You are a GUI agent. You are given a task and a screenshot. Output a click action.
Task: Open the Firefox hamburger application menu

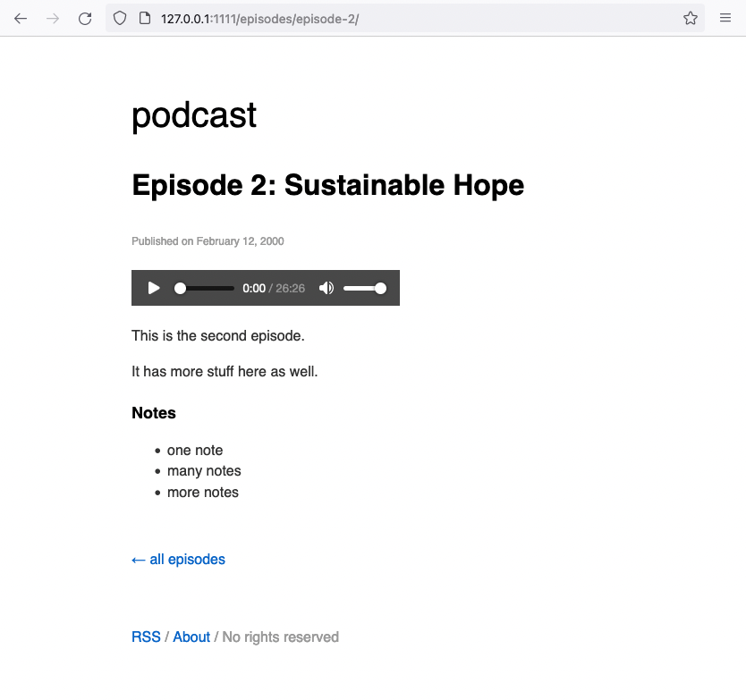point(725,18)
